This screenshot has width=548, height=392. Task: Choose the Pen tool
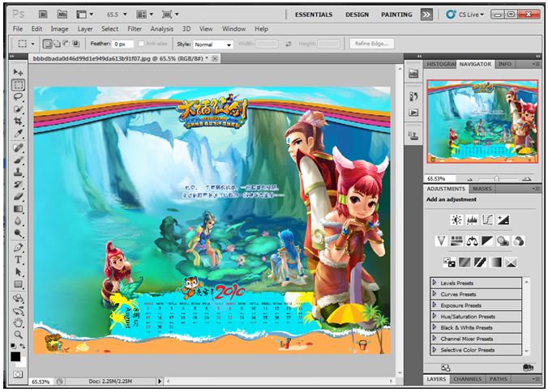point(18,247)
